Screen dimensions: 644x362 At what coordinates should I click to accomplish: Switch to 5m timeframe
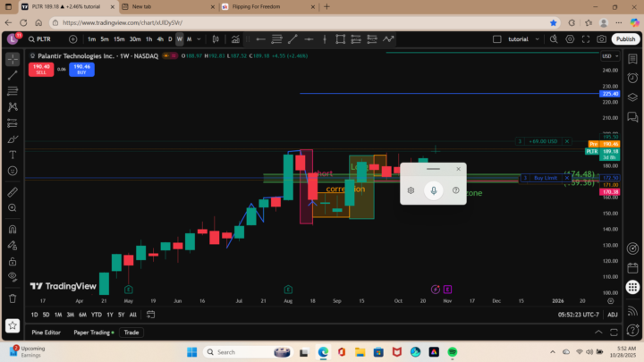click(105, 39)
